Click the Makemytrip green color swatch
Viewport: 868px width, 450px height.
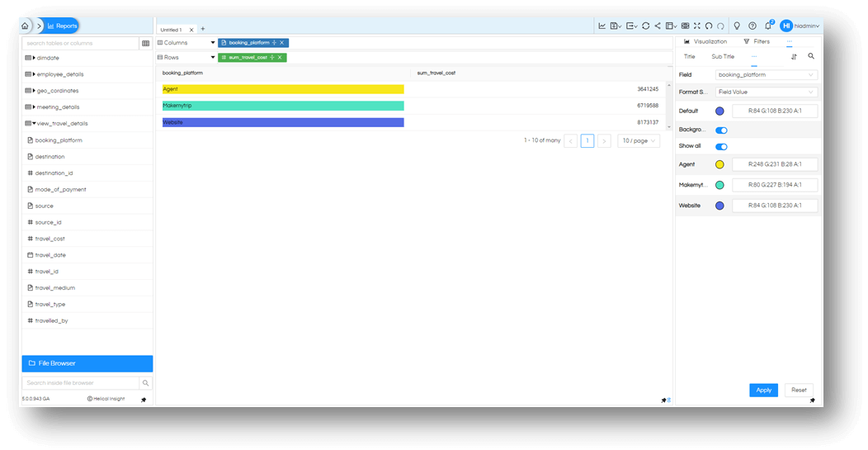coord(719,185)
